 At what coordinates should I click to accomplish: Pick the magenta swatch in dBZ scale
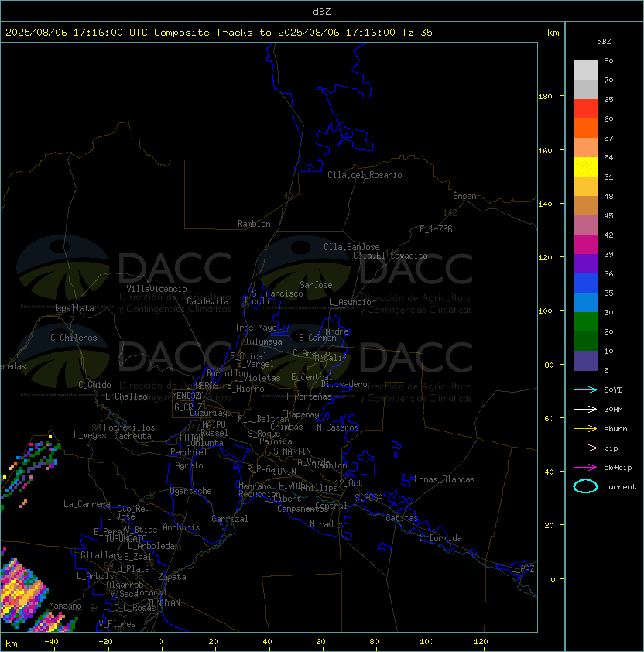click(585, 245)
